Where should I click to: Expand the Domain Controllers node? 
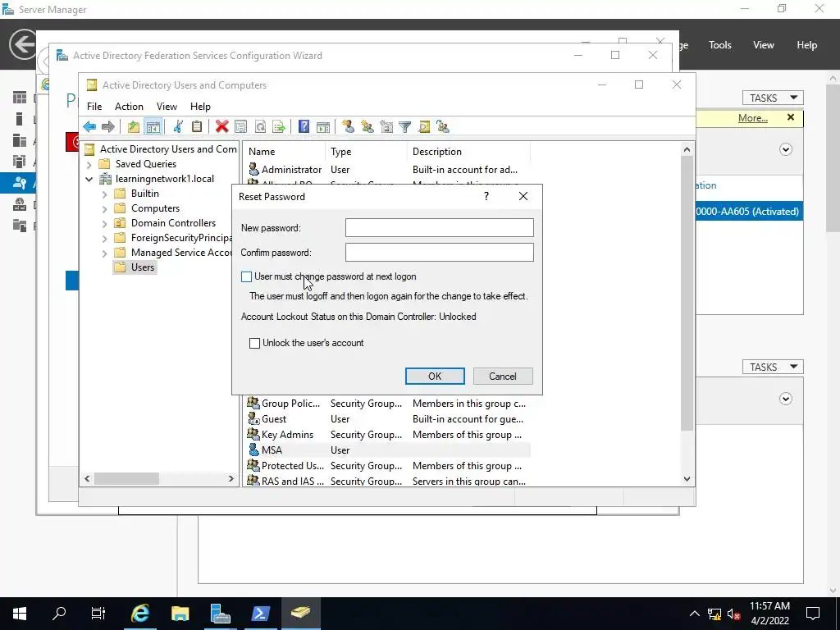(105, 223)
